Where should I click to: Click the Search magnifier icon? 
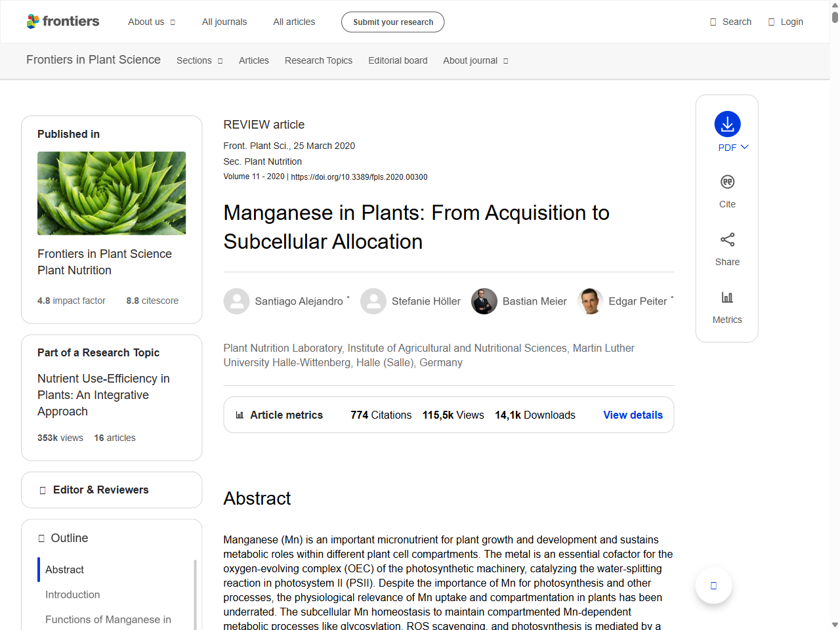coord(713,22)
